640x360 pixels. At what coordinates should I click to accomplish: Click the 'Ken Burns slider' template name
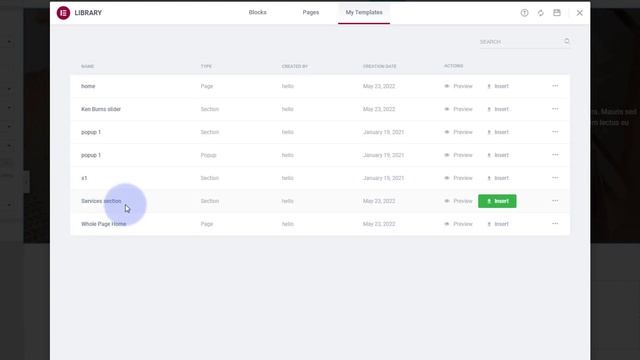pos(101,109)
